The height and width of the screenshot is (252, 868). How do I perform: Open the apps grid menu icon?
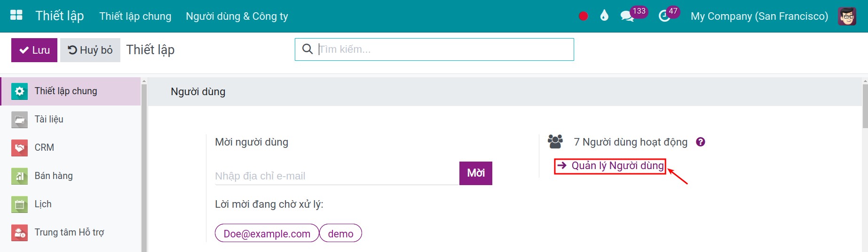pyautogui.click(x=16, y=16)
